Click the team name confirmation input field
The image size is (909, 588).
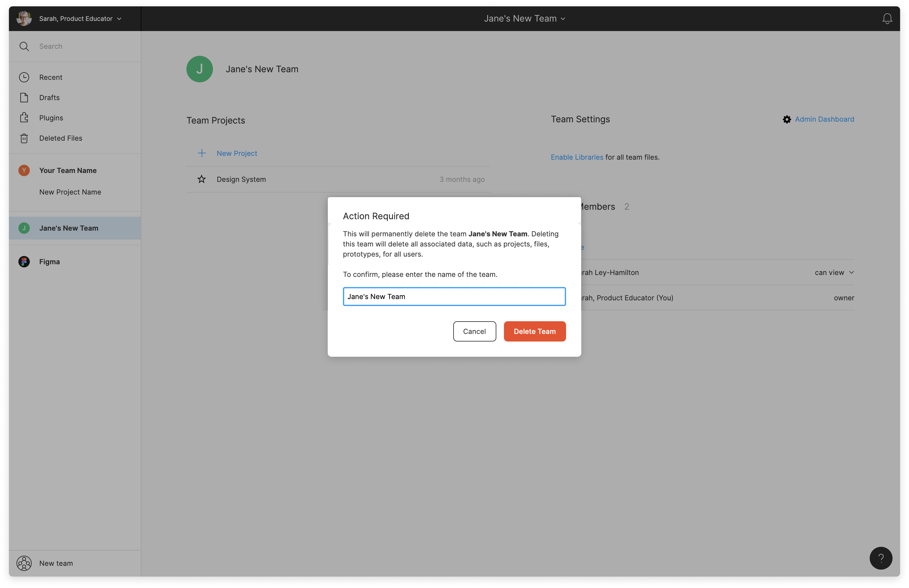coord(454,296)
